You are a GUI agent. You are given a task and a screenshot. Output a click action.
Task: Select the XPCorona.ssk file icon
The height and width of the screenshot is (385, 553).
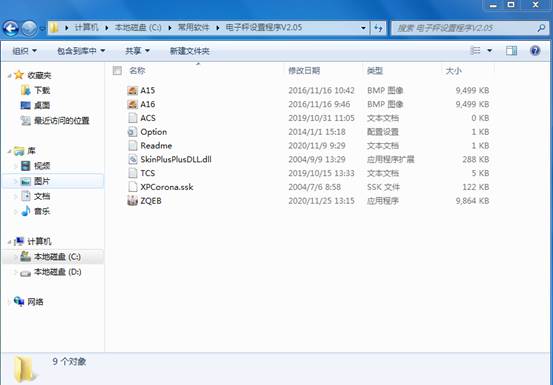pyautogui.click(x=132, y=187)
